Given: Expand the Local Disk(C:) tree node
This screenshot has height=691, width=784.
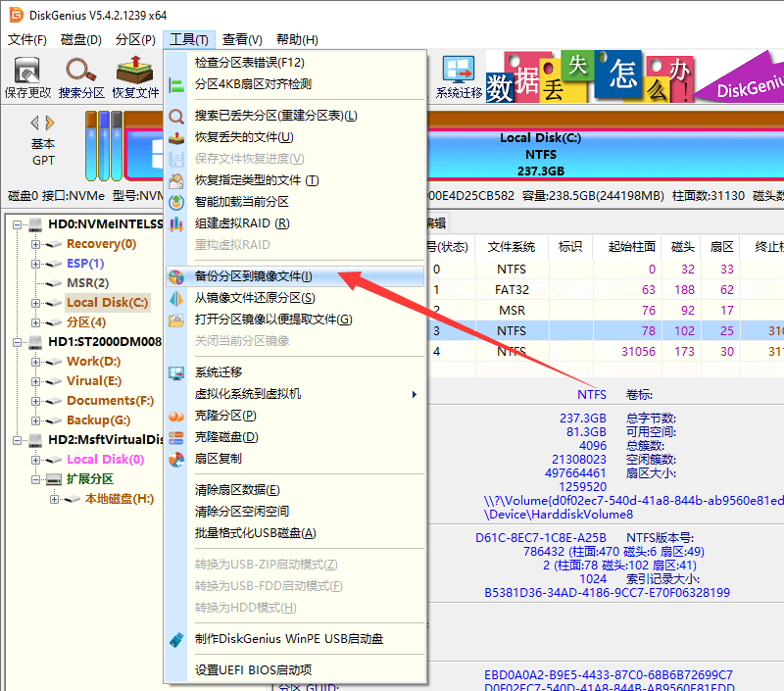Looking at the screenshot, I should [35, 304].
